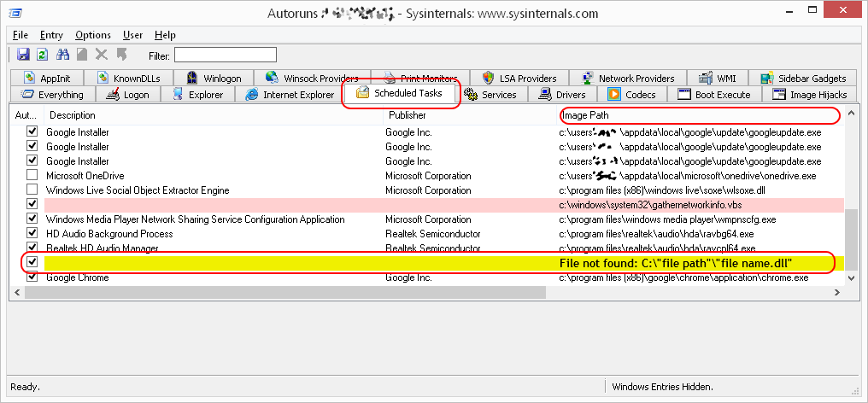Select the Network Providers tab
The image size is (868, 403).
[628, 78]
